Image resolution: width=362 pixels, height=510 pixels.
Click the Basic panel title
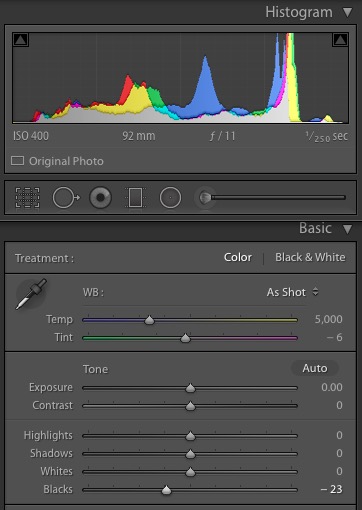pos(315,228)
